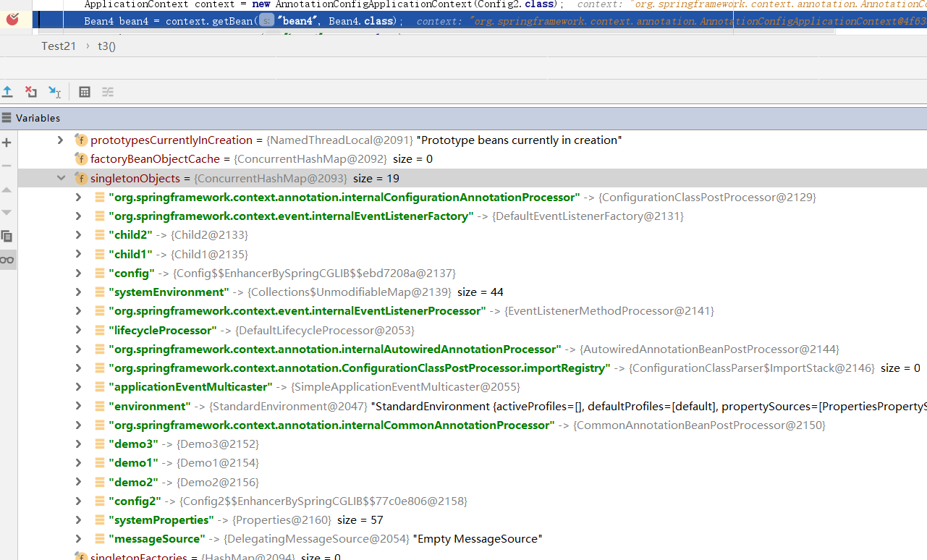Expand the "child2" entry
The height and width of the screenshot is (560, 927).
[79, 235]
